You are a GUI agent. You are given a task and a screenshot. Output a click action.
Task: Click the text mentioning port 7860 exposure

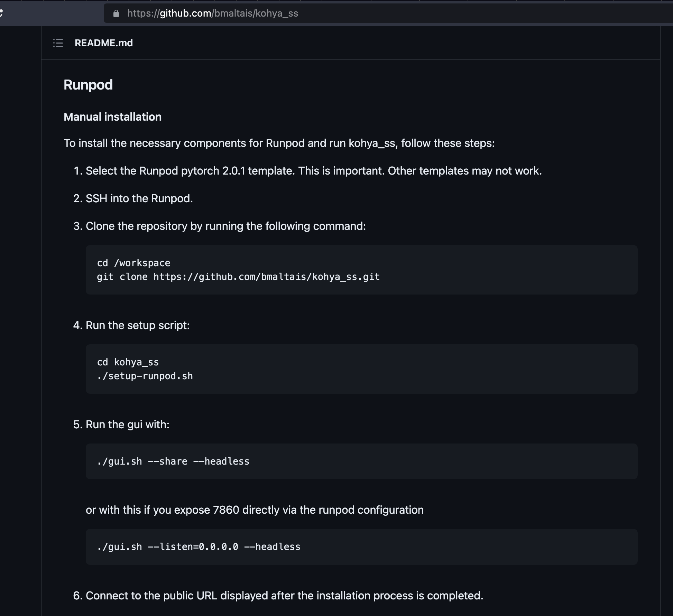[255, 510]
